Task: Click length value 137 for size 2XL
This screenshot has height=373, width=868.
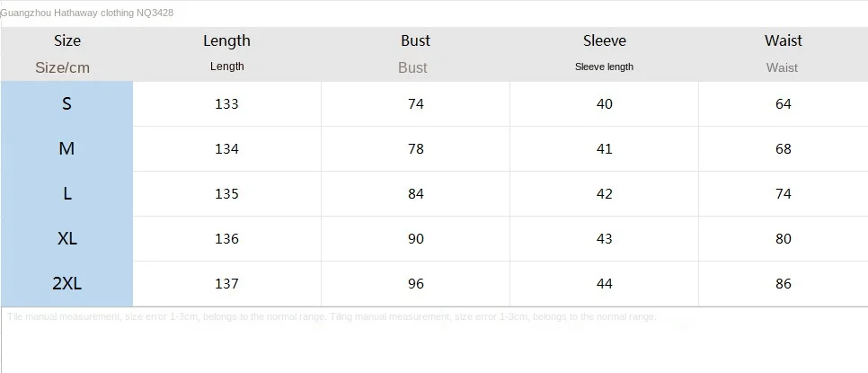Action: click(227, 283)
